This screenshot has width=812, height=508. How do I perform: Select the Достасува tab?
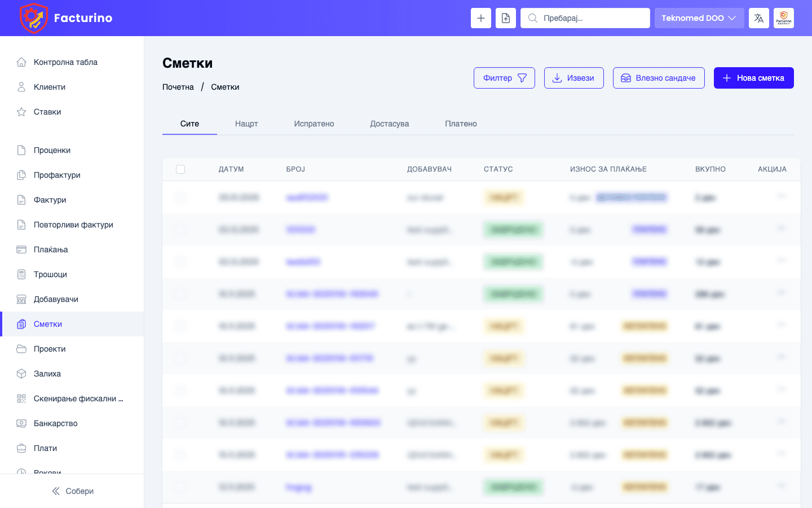(x=389, y=124)
